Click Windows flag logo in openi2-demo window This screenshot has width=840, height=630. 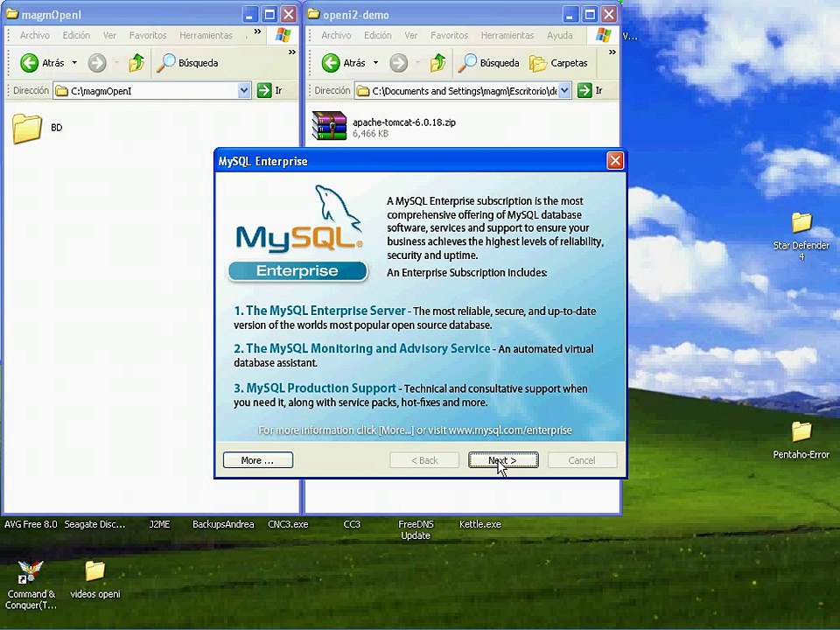click(x=603, y=35)
